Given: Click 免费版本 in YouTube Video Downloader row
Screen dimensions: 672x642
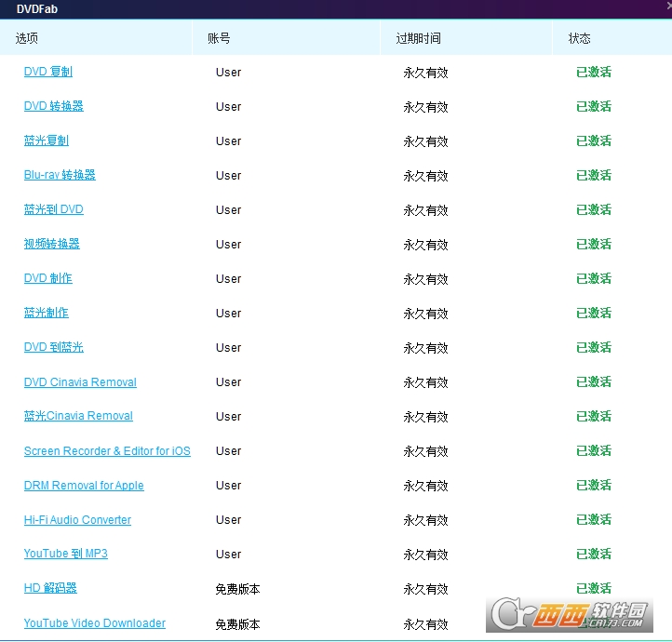Looking at the screenshot, I should coord(238,624).
